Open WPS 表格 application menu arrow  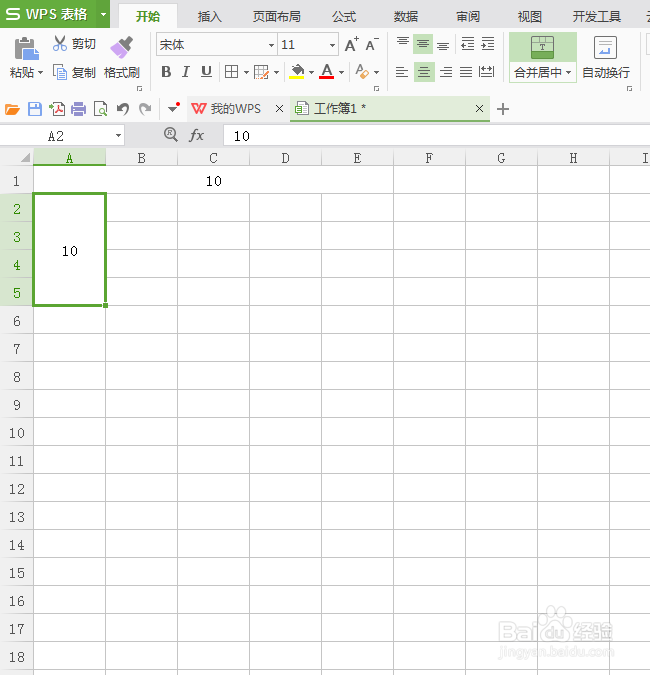point(103,14)
